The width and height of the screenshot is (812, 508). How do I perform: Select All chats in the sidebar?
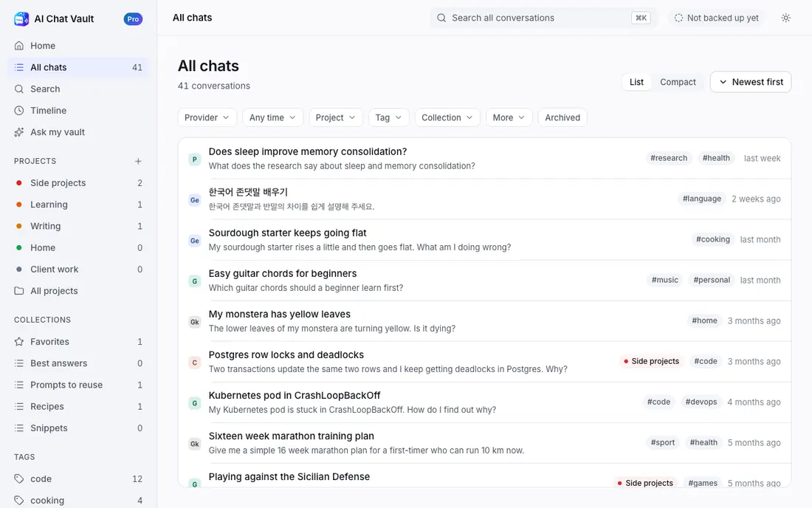(78, 67)
